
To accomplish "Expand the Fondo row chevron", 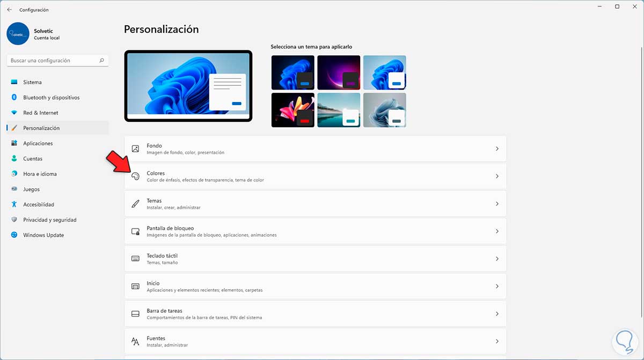I will click(497, 149).
